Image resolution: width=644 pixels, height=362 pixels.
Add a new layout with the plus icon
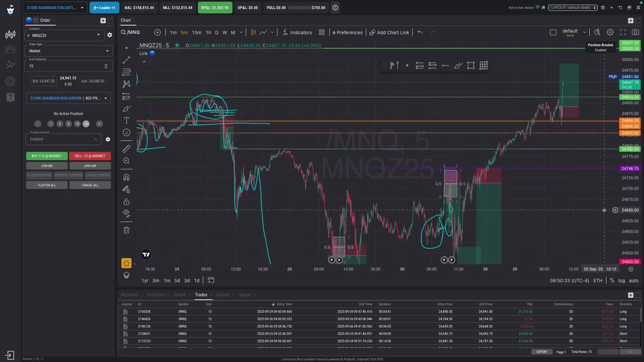click(x=612, y=8)
